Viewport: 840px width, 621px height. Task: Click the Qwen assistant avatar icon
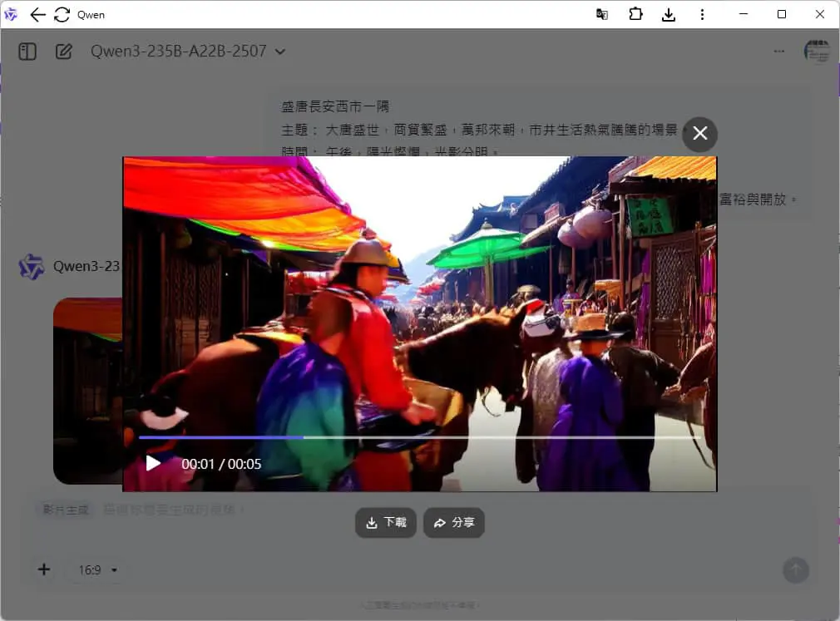(x=32, y=267)
